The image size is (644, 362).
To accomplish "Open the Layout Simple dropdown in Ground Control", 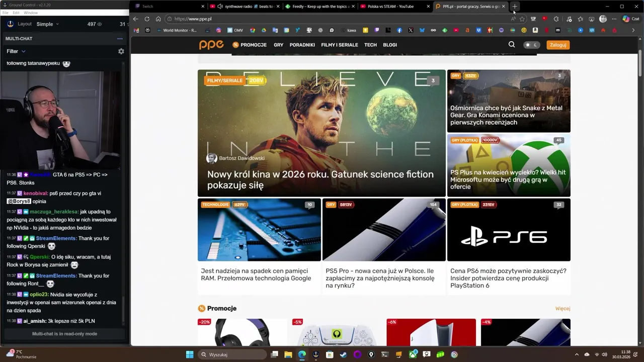I will 48,24.
